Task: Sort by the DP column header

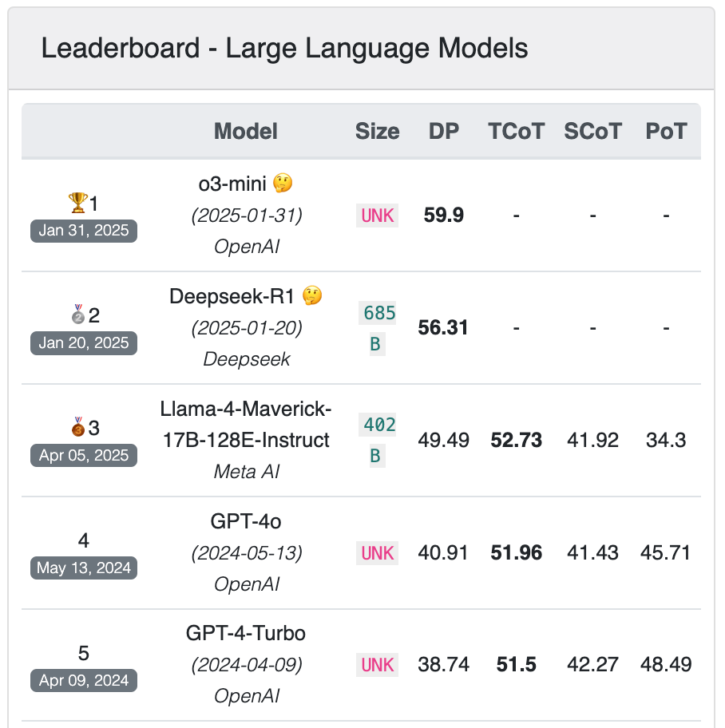Action: coord(444,132)
